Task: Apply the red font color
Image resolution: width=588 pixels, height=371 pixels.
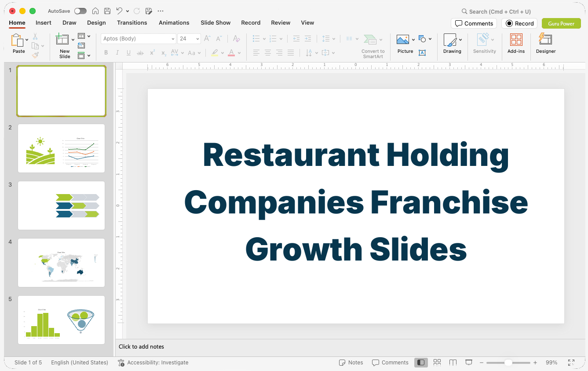Action: (231, 53)
